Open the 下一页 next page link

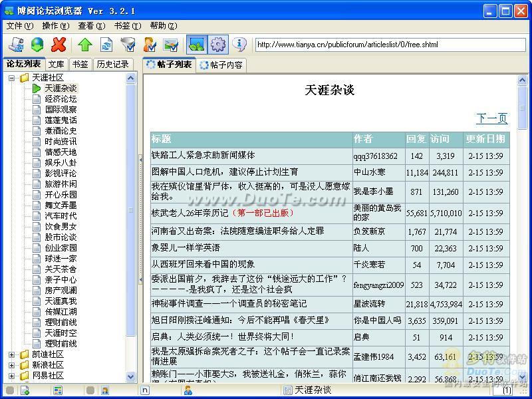pos(492,118)
